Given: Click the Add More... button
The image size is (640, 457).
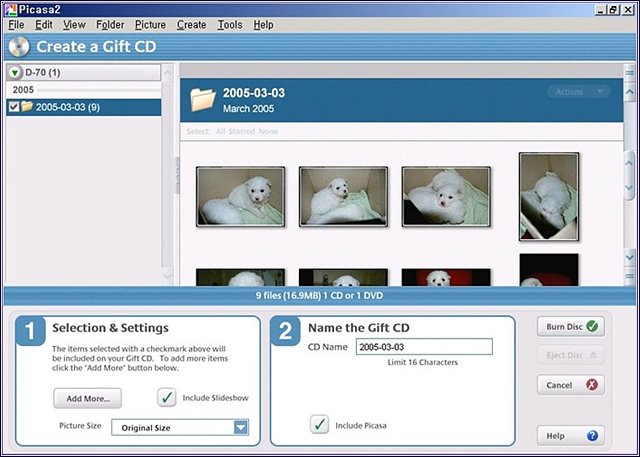Looking at the screenshot, I should 88,398.
